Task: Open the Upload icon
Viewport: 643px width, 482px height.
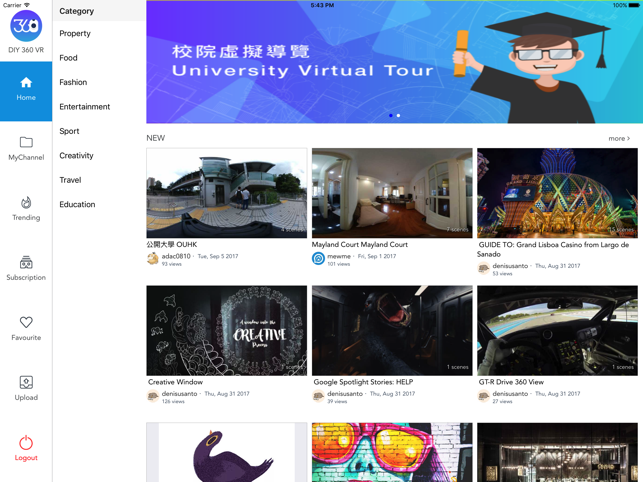Action: pos(26,382)
